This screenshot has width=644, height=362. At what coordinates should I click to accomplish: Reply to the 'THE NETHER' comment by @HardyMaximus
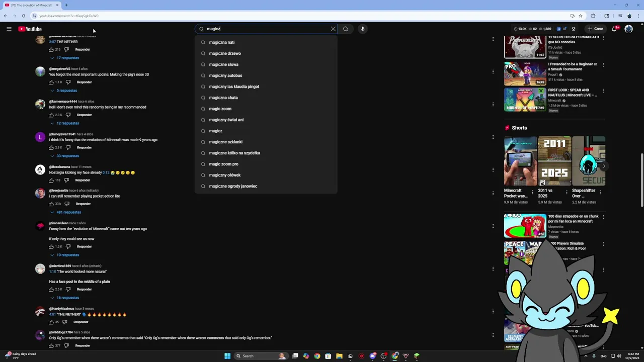(80, 322)
